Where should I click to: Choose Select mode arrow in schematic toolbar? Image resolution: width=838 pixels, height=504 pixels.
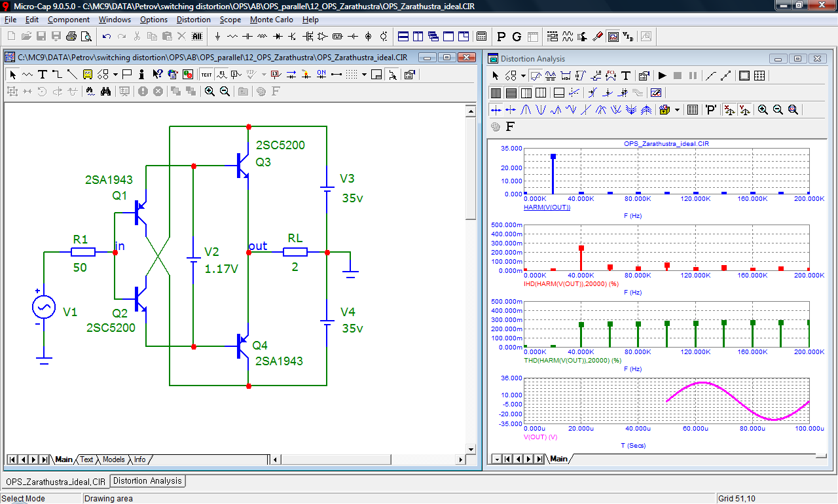[x=13, y=75]
